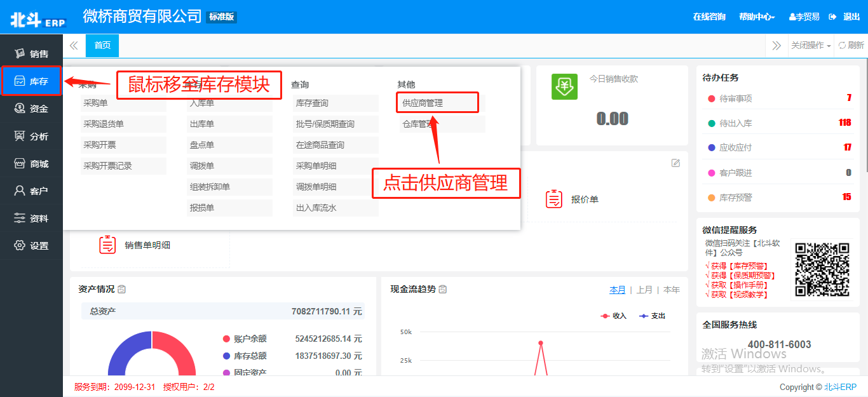Open the 销售 sidebar module

(x=31, y=54)
